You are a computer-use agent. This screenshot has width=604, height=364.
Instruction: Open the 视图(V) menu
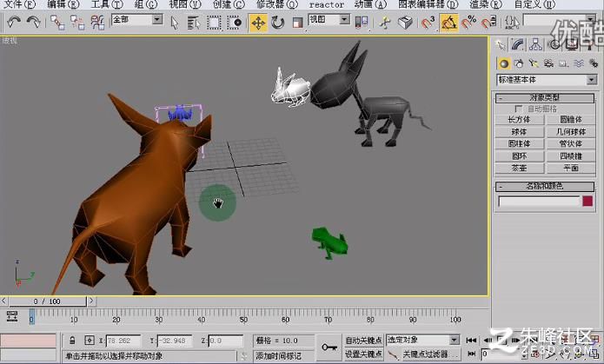tap(185, 4)
